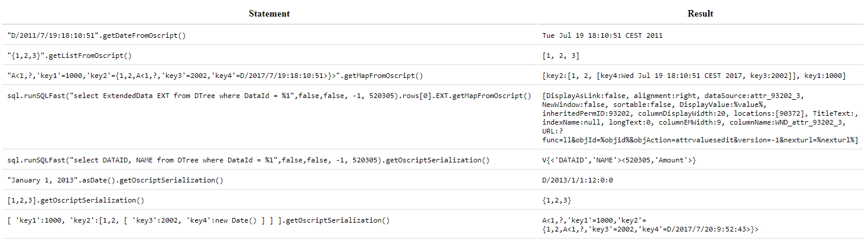Click the "January 1, 2013".asDate() statement
The width and height of the screenshot is (868, 251).
[115, 180]
